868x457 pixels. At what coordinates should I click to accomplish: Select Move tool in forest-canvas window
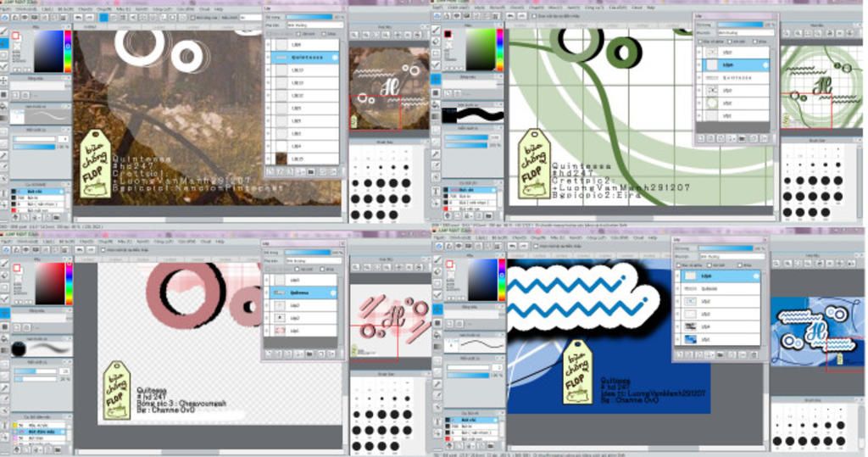pos(4,81)
